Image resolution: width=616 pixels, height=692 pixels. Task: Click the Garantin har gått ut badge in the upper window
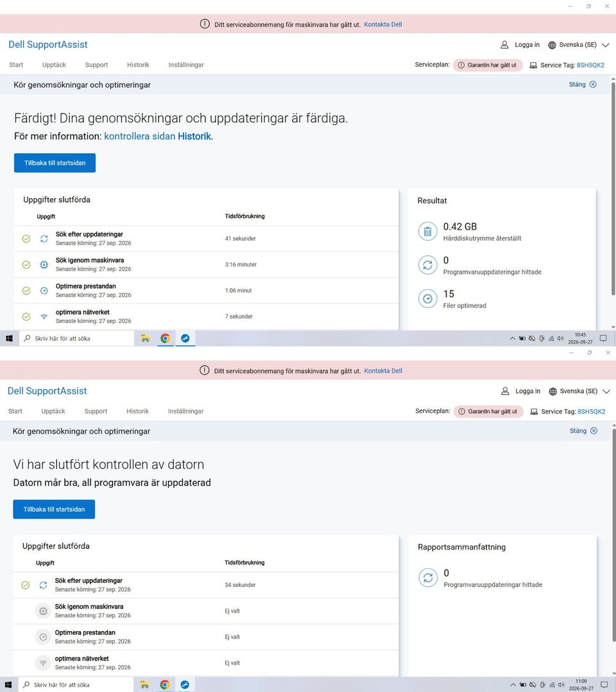point(488,65)
